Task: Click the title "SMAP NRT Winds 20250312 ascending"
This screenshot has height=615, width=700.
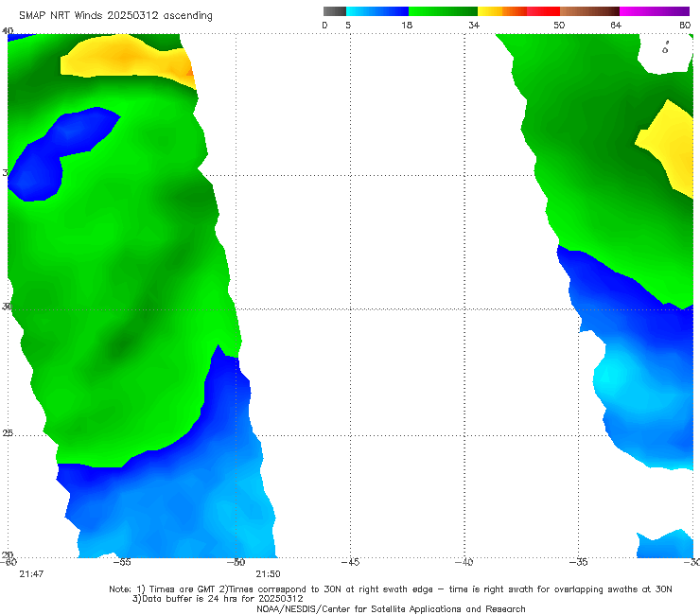Action: tap(115, 15)
